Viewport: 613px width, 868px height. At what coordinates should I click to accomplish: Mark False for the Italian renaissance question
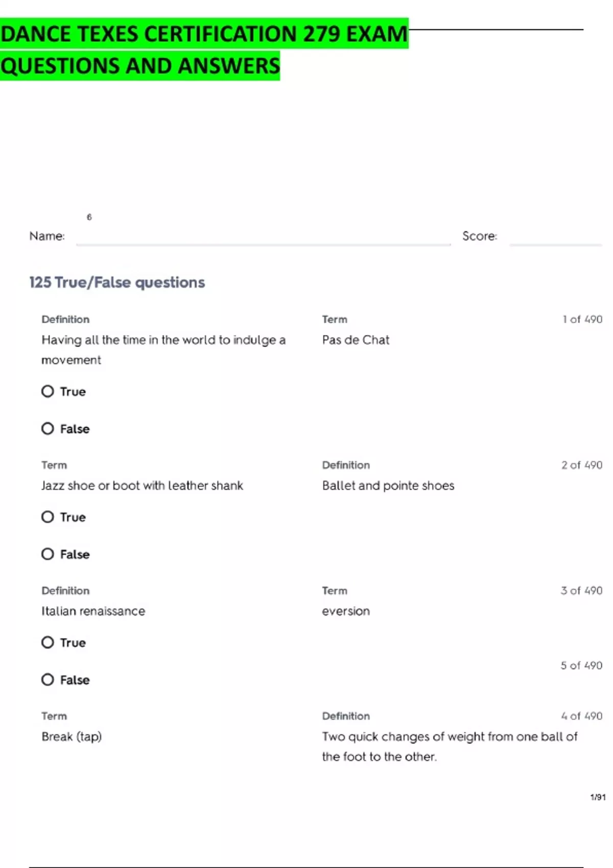[48, 680]
